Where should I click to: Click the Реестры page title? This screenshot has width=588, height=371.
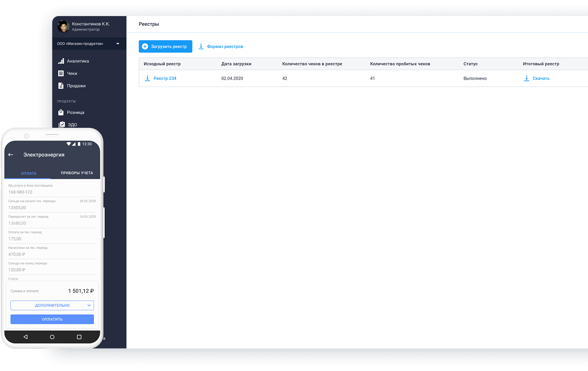click(x=149, y=24)
